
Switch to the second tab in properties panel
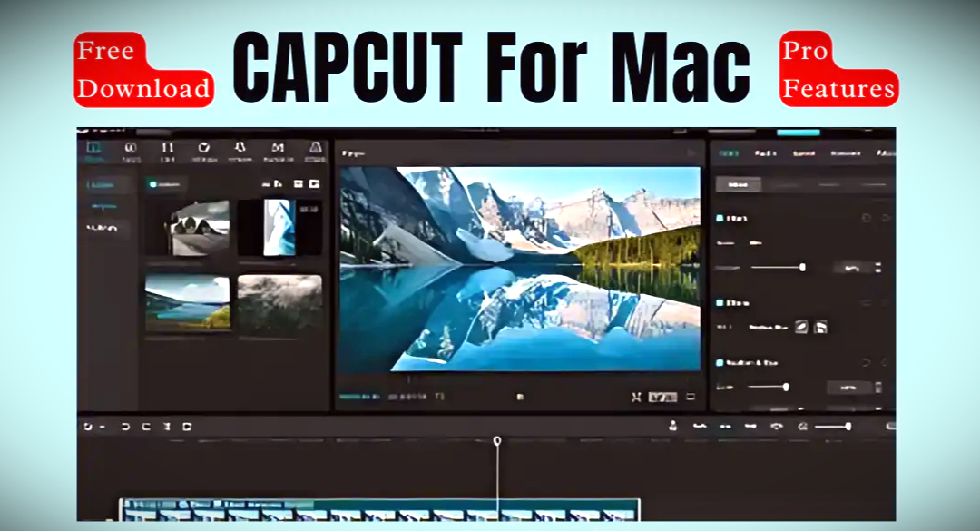[x=765, y=153]
